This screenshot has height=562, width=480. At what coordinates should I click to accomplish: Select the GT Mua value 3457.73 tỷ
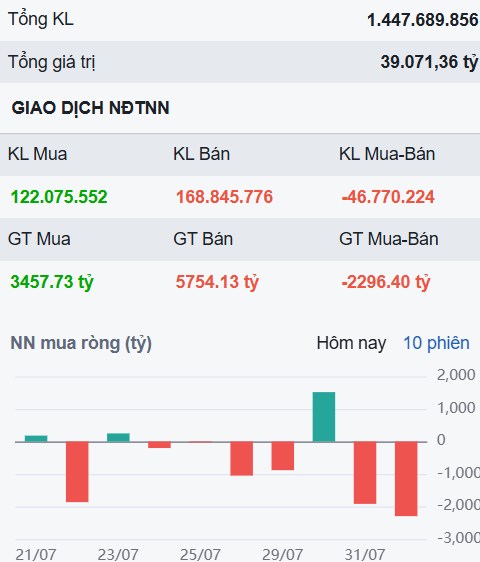click(x=52, y=282)
